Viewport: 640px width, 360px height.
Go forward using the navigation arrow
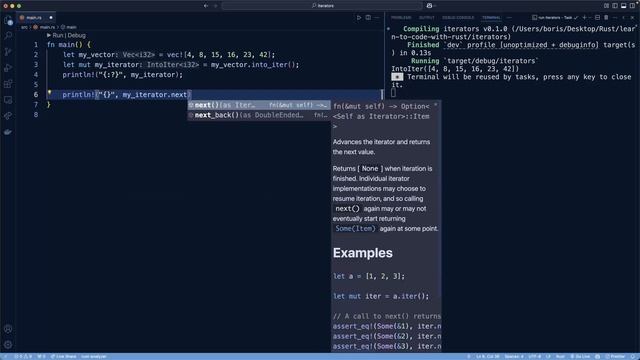[x=216, y=6]
